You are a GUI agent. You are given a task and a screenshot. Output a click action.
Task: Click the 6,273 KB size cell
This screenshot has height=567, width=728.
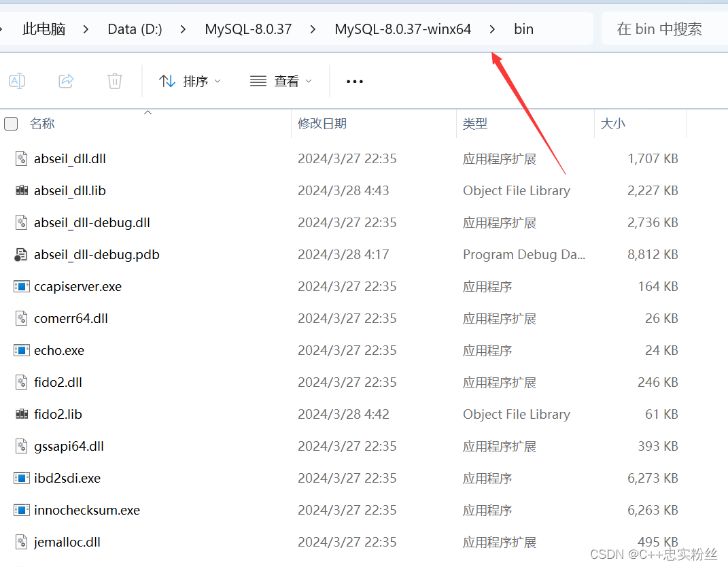tap(653, 479)
